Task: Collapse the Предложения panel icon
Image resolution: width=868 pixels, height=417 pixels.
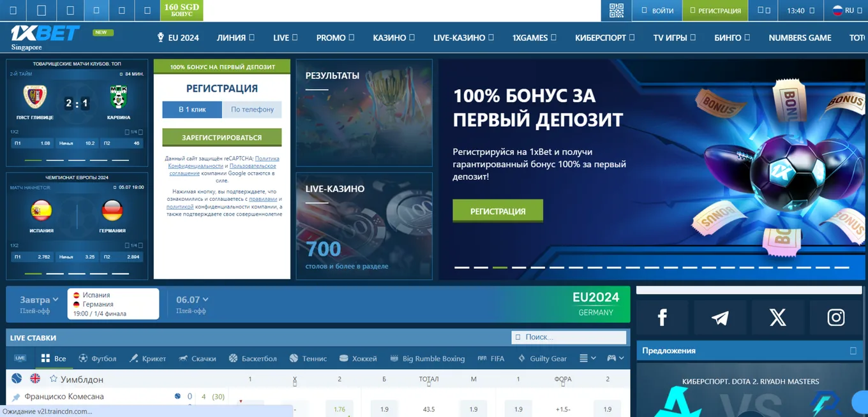Action: click(853, 351)
